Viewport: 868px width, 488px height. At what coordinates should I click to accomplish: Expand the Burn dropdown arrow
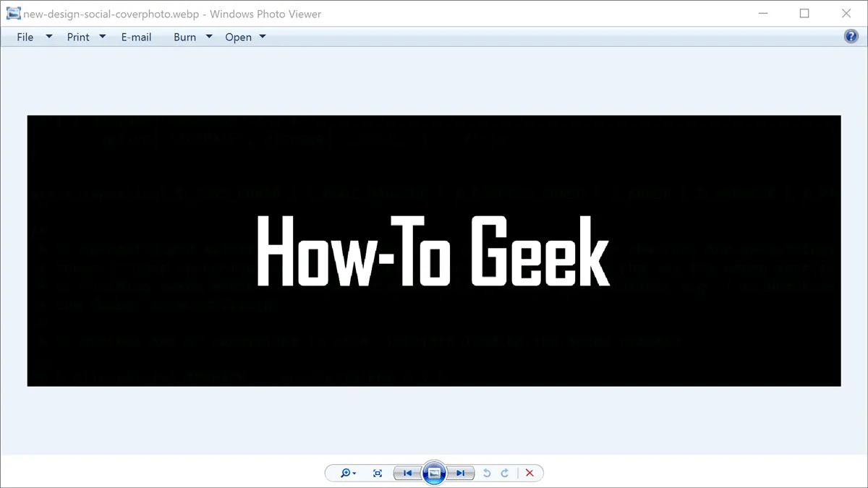(x=208, y=35)
